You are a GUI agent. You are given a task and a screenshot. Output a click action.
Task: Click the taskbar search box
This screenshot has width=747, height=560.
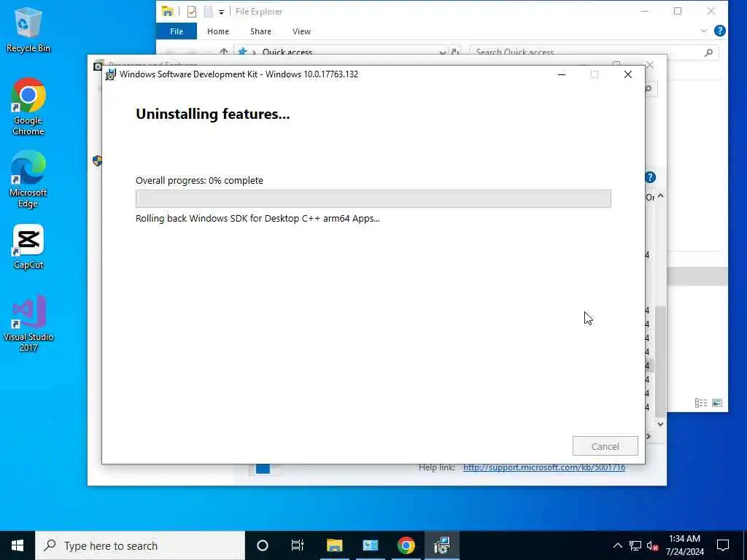coord(140,545)
